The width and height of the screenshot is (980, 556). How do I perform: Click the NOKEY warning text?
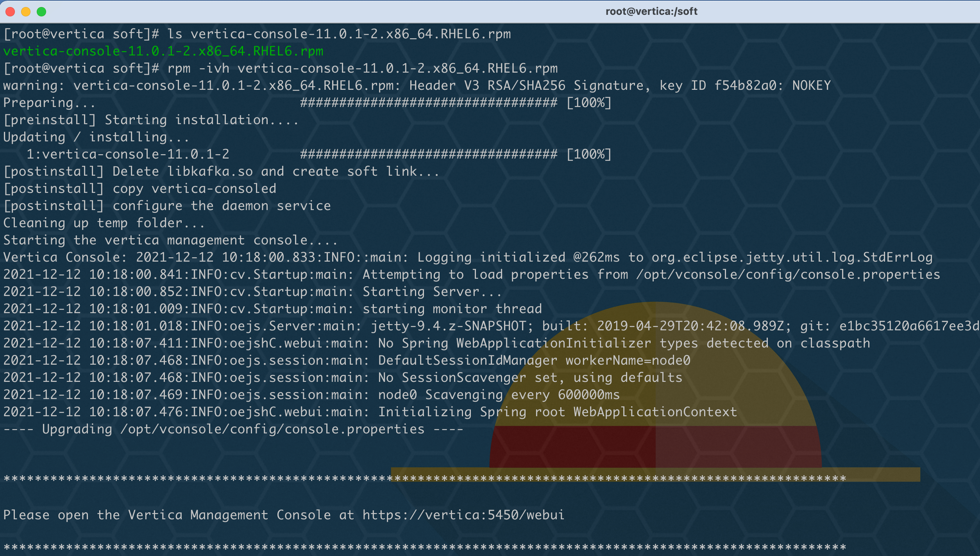(812, 86)
